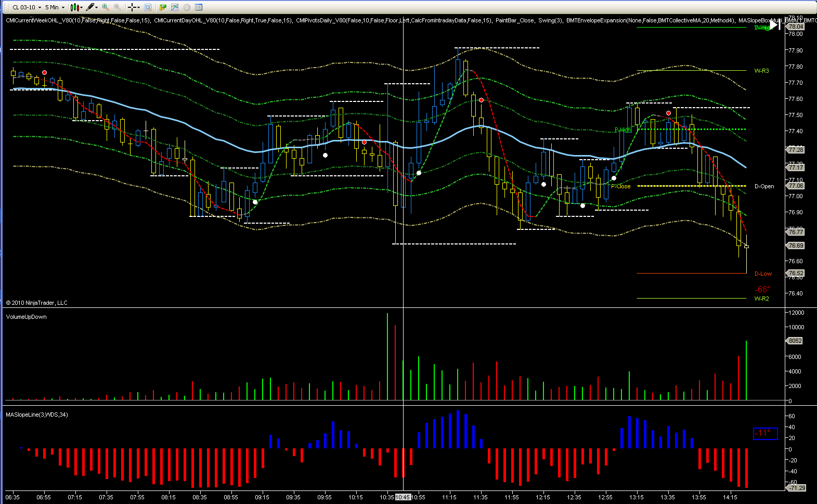Viewport: 817px width, 504px height.
Task: Click the 78.04 price marker
Action: coord(795,27)
